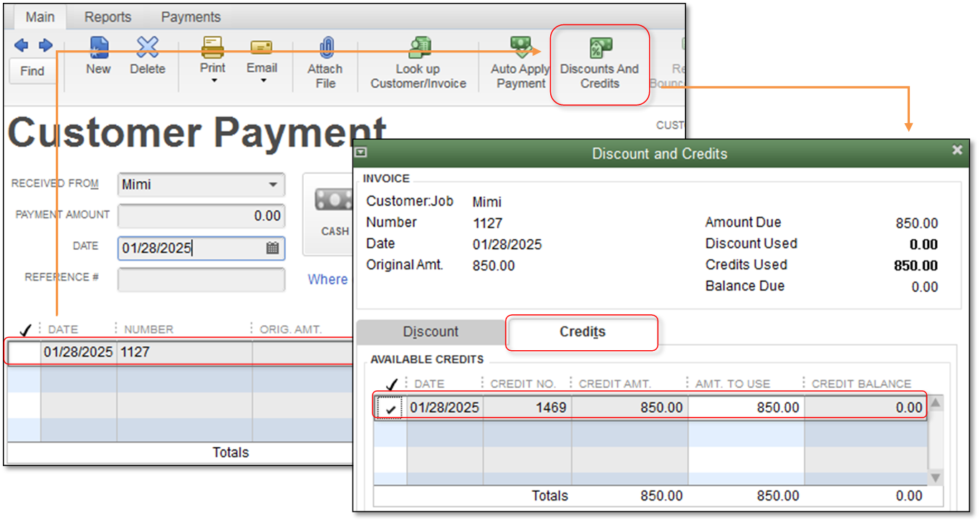Switch to the Main ribbon tab

click(x=40, y=16)
